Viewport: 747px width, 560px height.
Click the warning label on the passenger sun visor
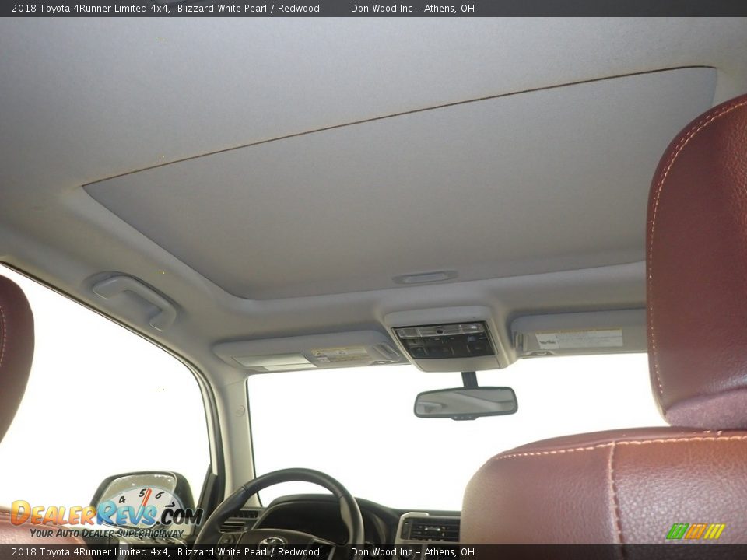coord(579,339)
